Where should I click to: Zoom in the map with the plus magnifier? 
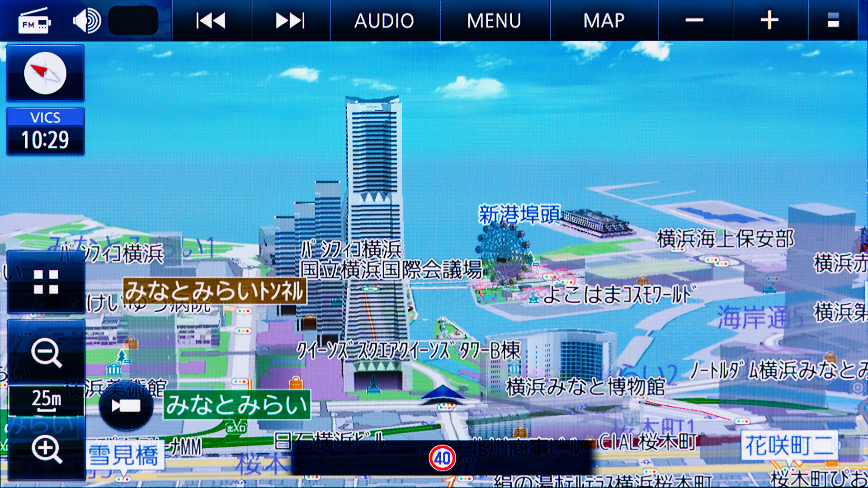(46, 449)
